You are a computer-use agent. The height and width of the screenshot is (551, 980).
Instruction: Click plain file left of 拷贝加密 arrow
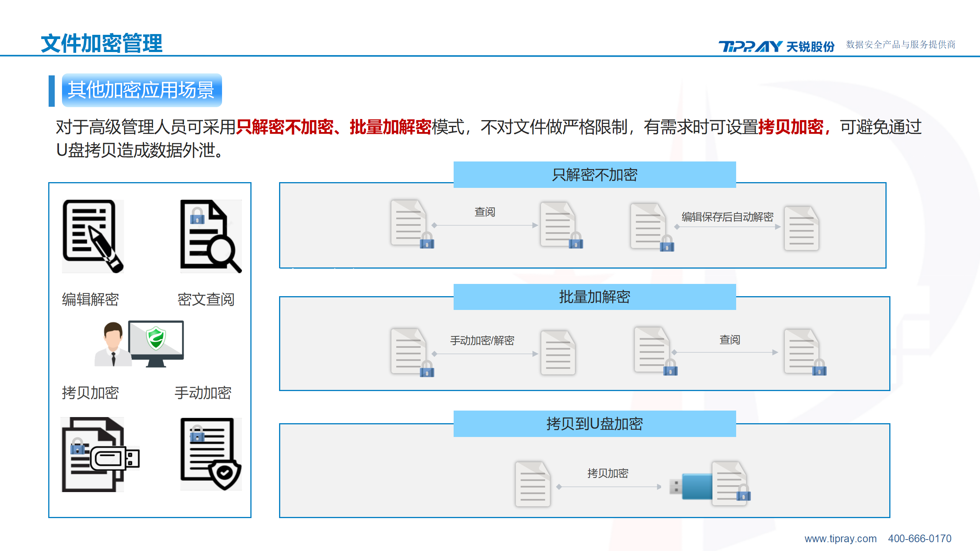pyautogui.click(x=532, y=484)
